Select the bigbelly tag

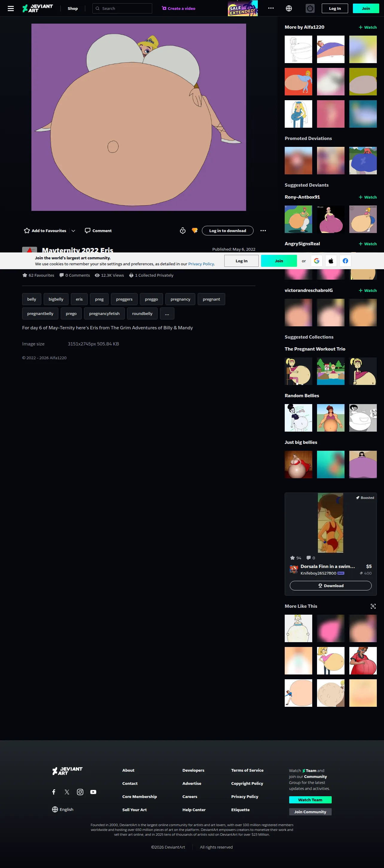click(x=56, y=299)
